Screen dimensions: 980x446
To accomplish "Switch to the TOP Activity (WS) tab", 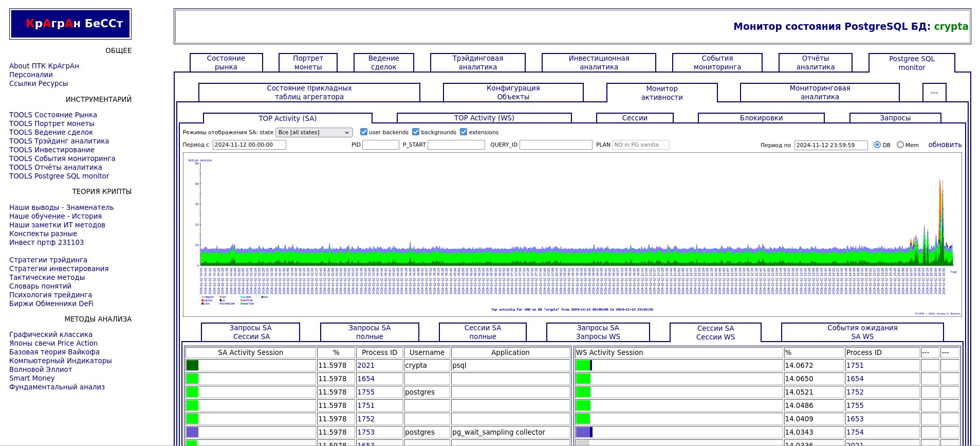I will click(x=484, y=118).
